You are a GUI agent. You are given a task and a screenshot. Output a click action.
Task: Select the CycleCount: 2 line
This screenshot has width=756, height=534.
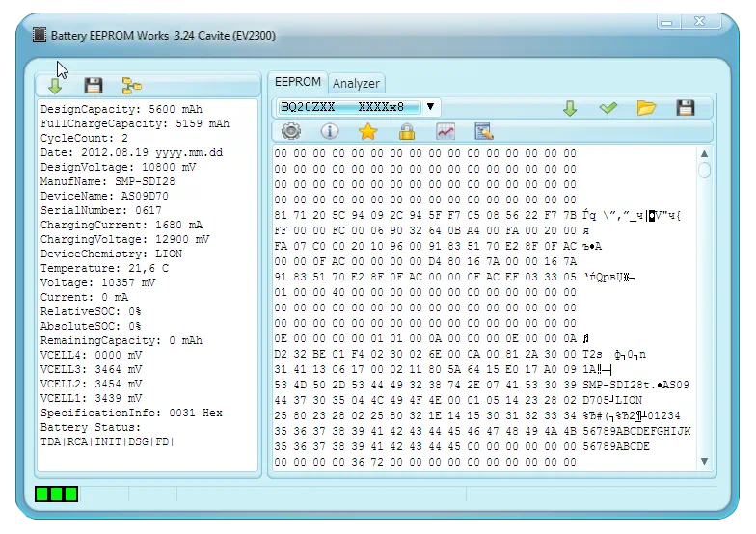point(84,138)
